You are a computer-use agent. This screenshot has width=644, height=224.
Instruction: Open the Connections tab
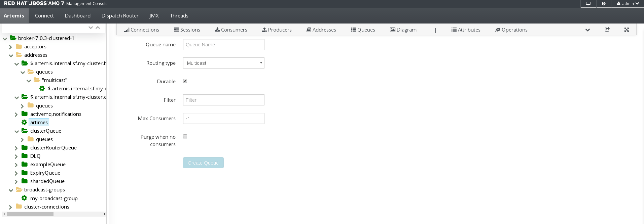141,30
